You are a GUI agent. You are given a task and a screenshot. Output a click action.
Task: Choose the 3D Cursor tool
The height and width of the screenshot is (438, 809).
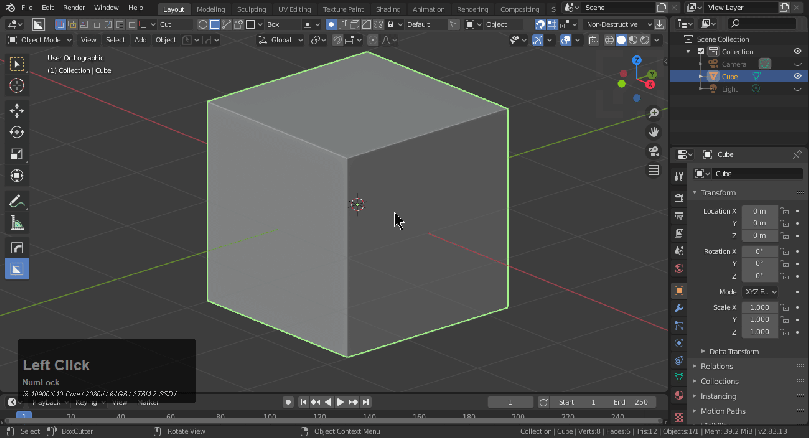click(17, 86)
